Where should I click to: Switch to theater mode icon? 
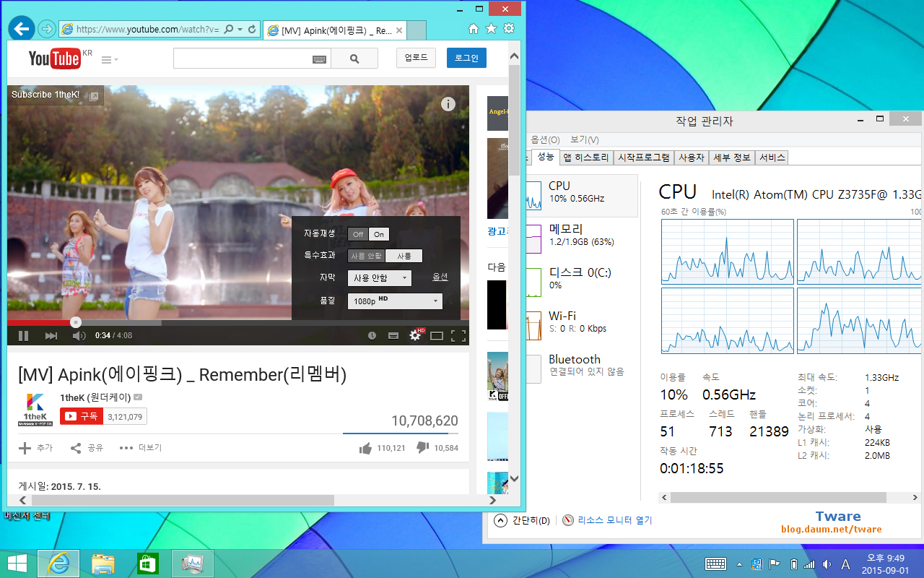point(437,335)
